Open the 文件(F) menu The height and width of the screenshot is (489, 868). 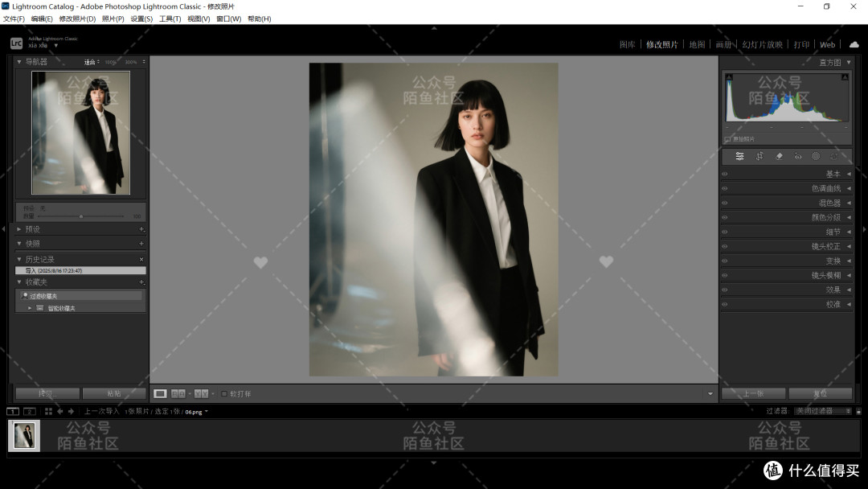pos(14,18)
